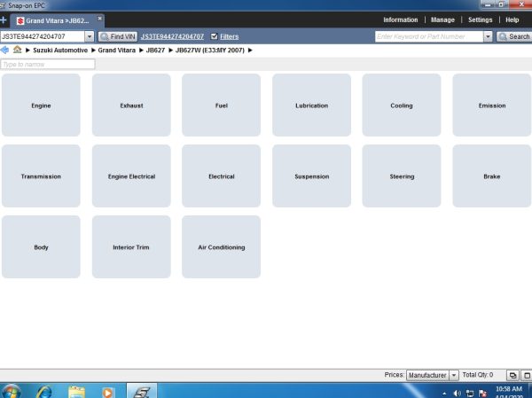Open the volume speaker tray icon

click(x=457, y=394)
